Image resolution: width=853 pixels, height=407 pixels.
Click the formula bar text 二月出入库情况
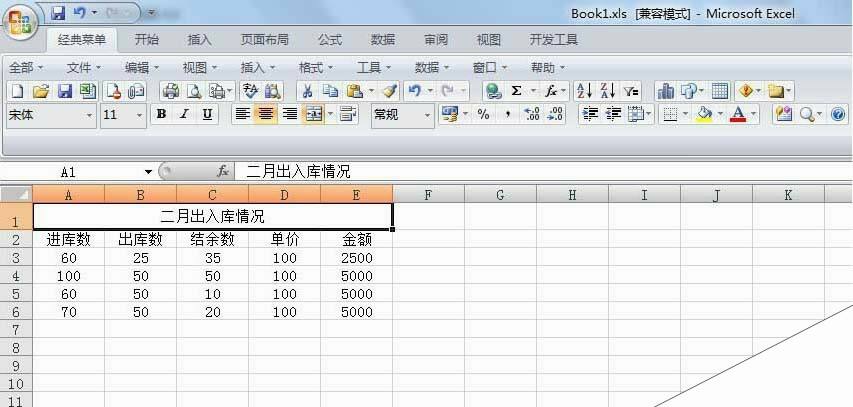pos(298,172)
